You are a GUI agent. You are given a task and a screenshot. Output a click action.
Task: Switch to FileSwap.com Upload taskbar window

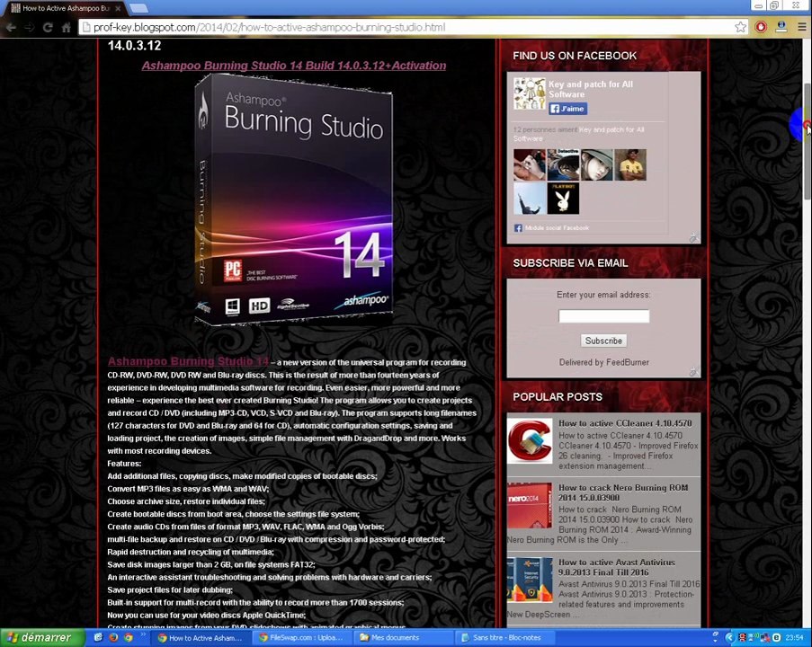point(303,638)
